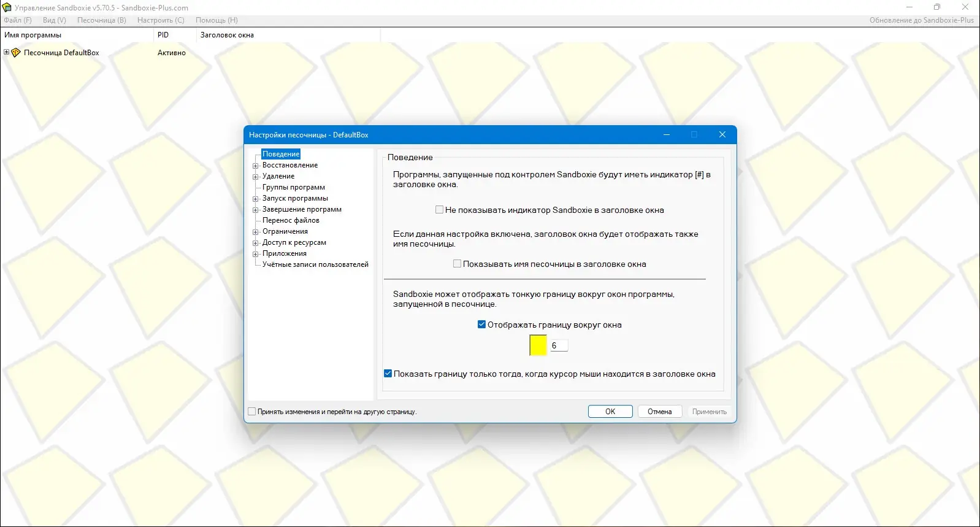Screen dimensions: 980x527
Task: Open the Помощь (H) menu
Action: 216,20
